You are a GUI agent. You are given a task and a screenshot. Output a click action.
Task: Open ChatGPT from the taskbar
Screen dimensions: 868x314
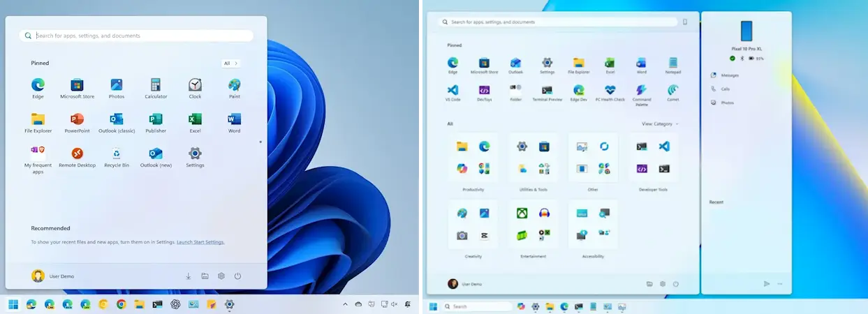[175, 304]
